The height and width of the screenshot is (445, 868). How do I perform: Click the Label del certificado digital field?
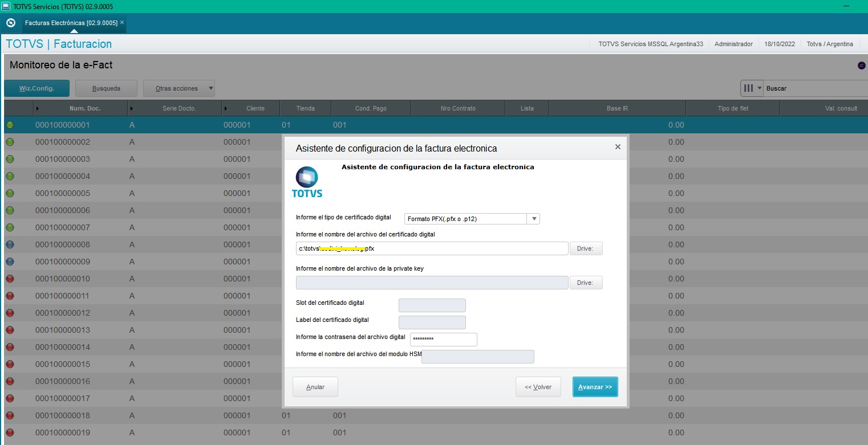coord(432,322)
